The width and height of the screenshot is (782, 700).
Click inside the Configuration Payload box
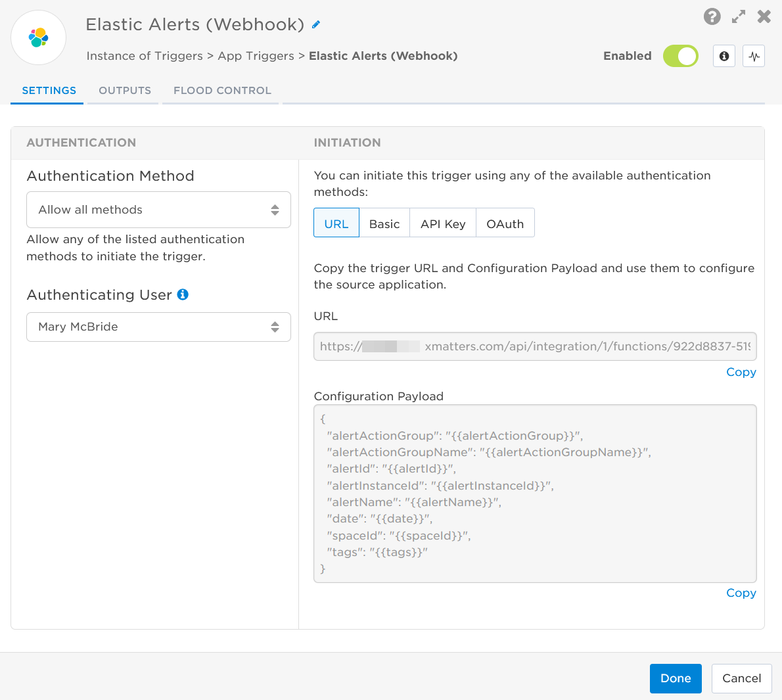click(535, 494)
